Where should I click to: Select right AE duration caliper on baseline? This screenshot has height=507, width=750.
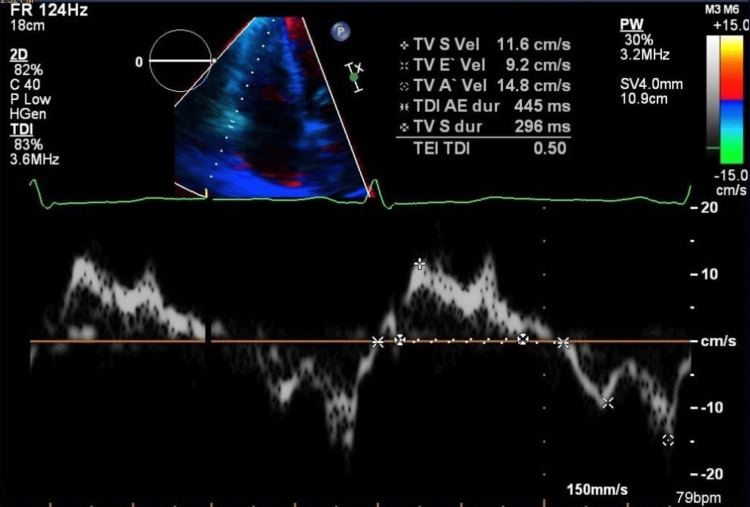pyautogui.click(x=563, y=342)
